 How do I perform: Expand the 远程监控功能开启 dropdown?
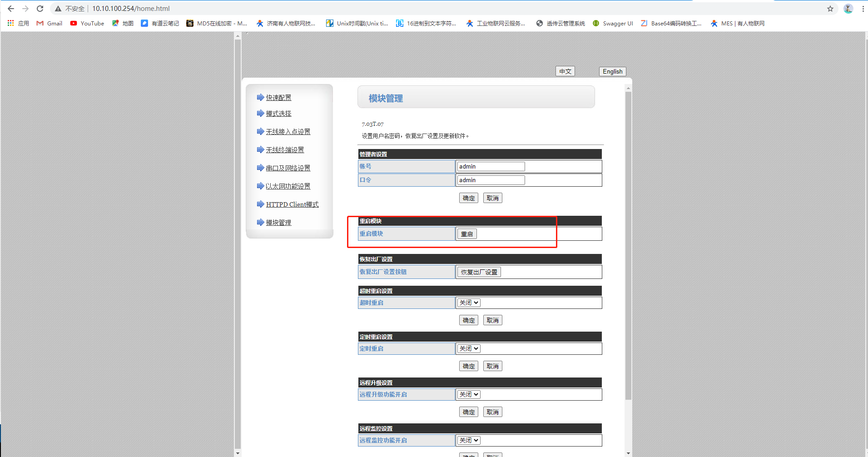[x=469, y=440]
